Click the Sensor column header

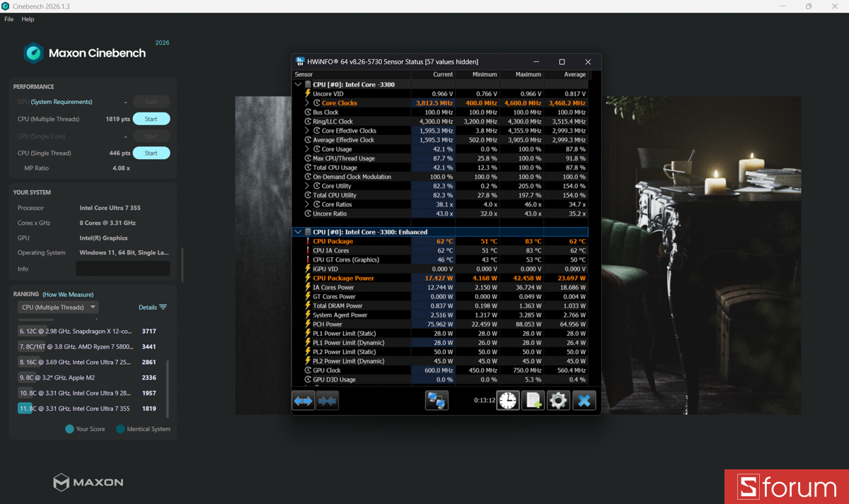352,74
